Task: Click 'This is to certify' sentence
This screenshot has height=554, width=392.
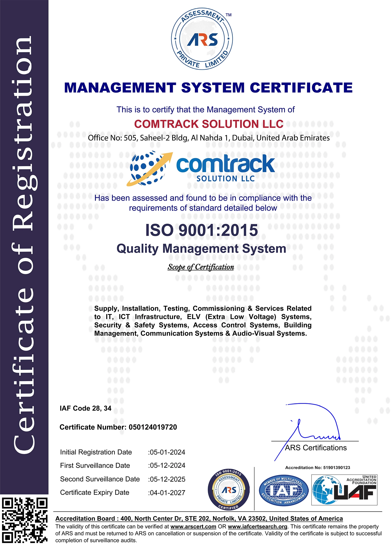Action: coord(206,109)
